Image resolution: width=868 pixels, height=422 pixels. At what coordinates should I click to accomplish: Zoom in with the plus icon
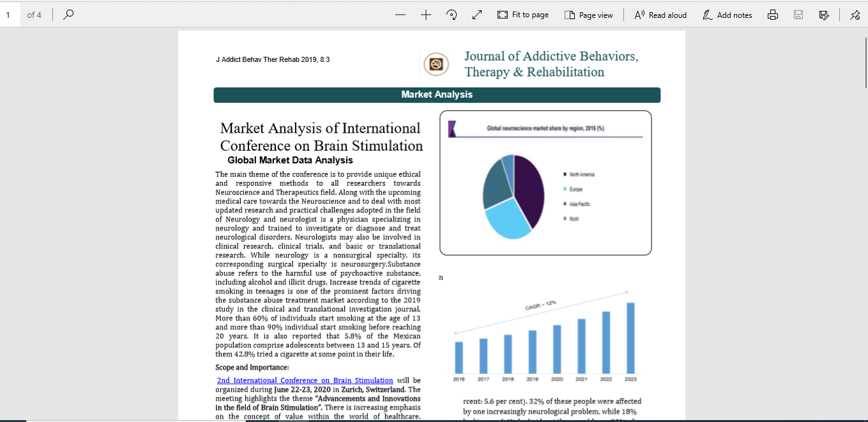(426, 15)
